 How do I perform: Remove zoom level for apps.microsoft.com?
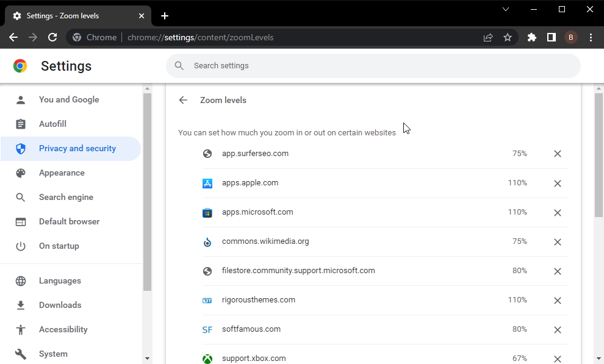[558, 212]
